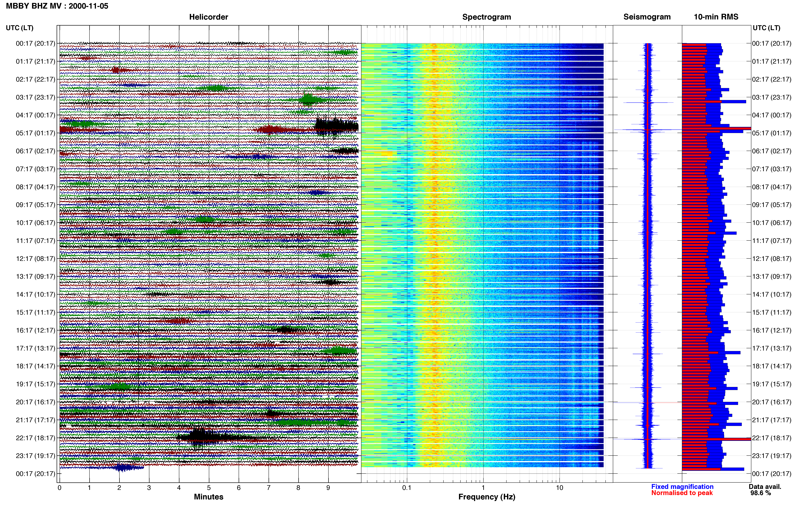This screenshot has height=508, width=812.
Task: Click the 10 Hz tick on the frequency axis
Action: [x=559, y=487]
